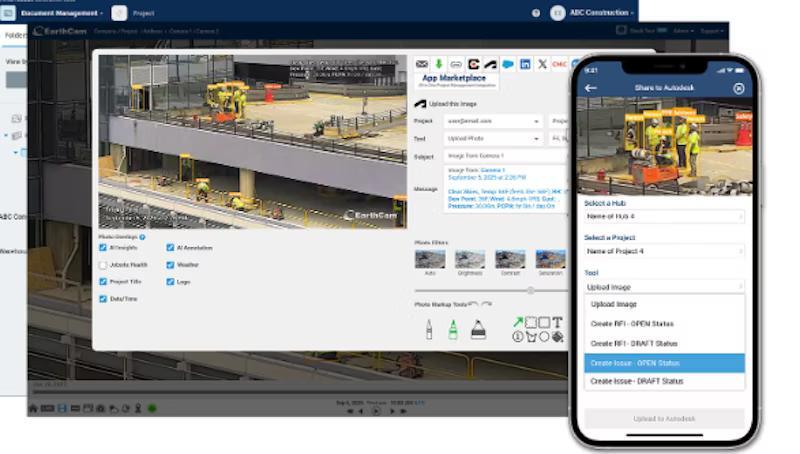800x454 pixels.
Task: Toggle the Logo overlay checkbox
Action: (x=170, y=282)
